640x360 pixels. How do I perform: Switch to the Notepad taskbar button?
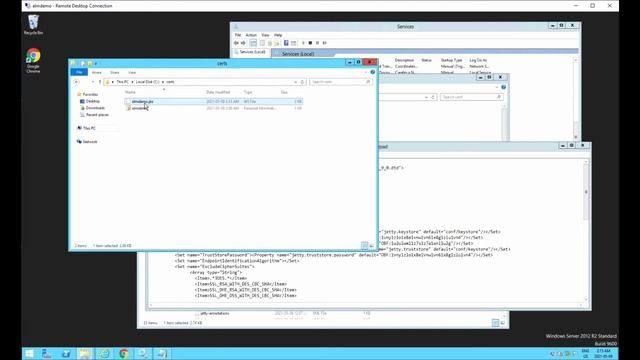[162, 353]
